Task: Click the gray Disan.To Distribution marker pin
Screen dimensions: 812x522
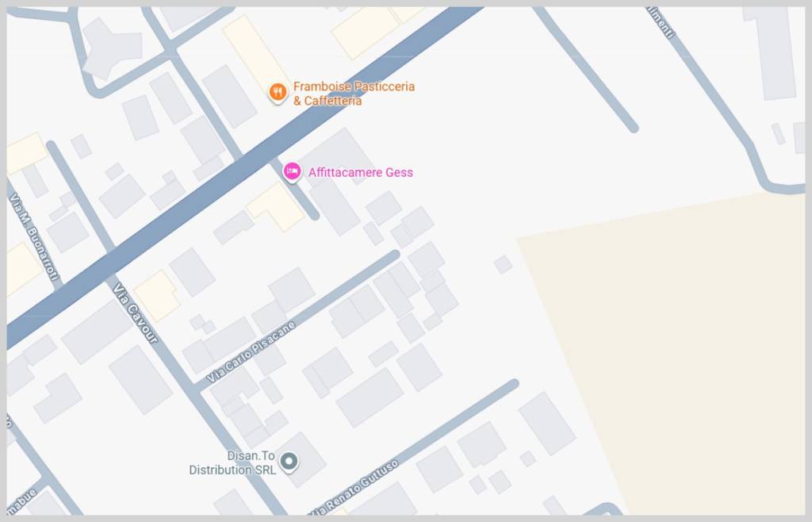Action: coord(289,462)
